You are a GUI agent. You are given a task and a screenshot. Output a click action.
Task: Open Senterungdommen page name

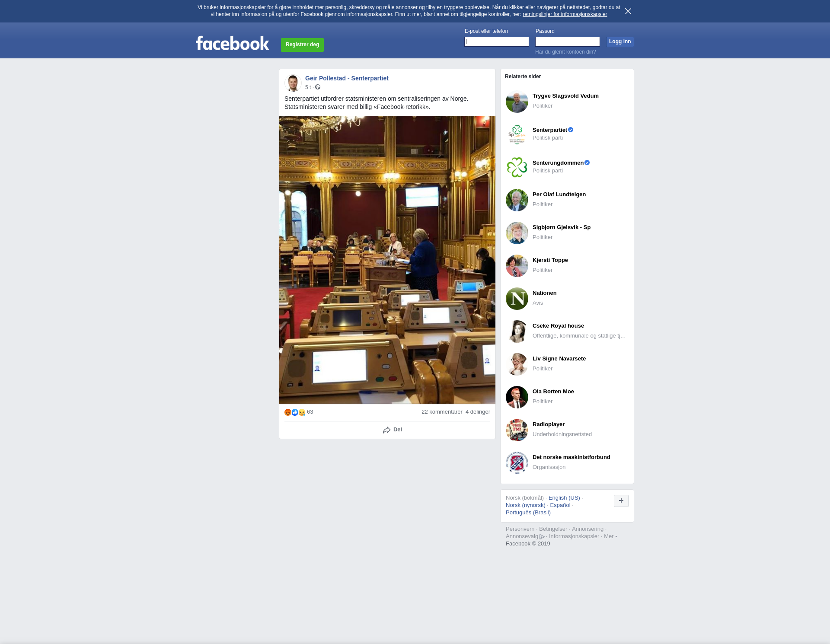[x=558, y=163]
